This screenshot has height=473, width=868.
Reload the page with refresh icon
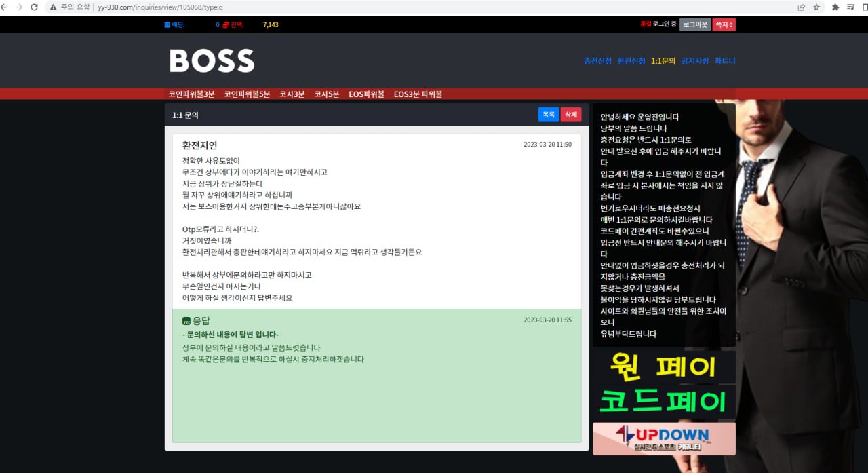point(35,7)
